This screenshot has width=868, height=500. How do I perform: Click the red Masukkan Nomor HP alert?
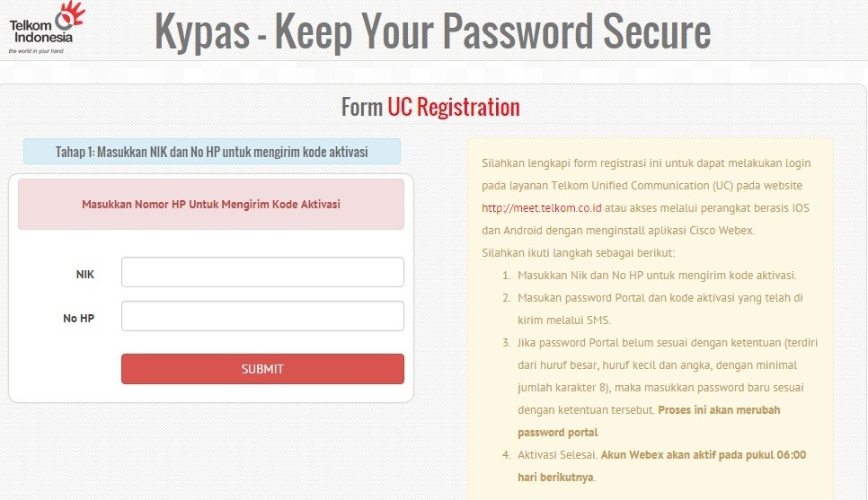tap(211, 204)
